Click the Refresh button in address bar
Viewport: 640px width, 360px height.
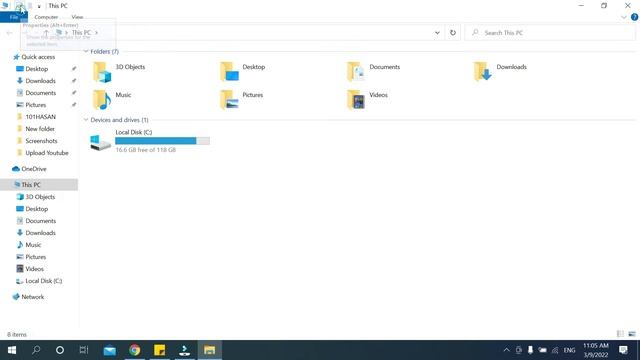click(x=453, y=33)
